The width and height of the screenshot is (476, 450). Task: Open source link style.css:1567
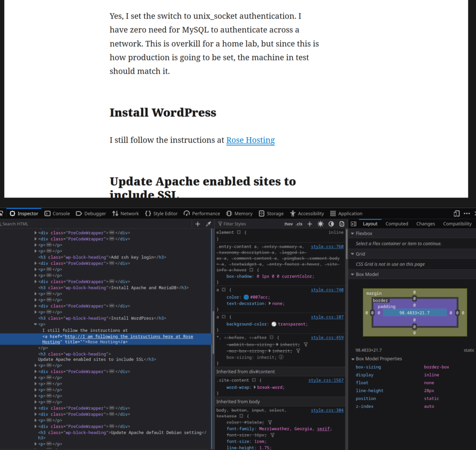(326, 380)
